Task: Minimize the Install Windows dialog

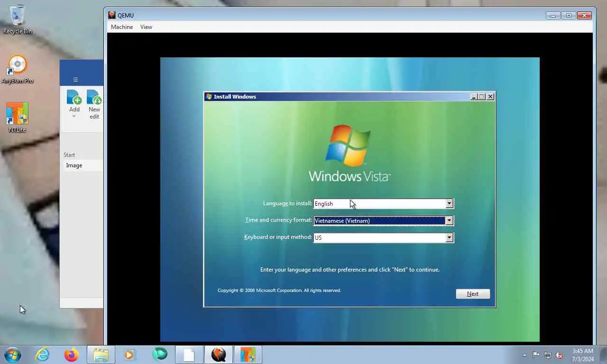Action: (473, 97)
